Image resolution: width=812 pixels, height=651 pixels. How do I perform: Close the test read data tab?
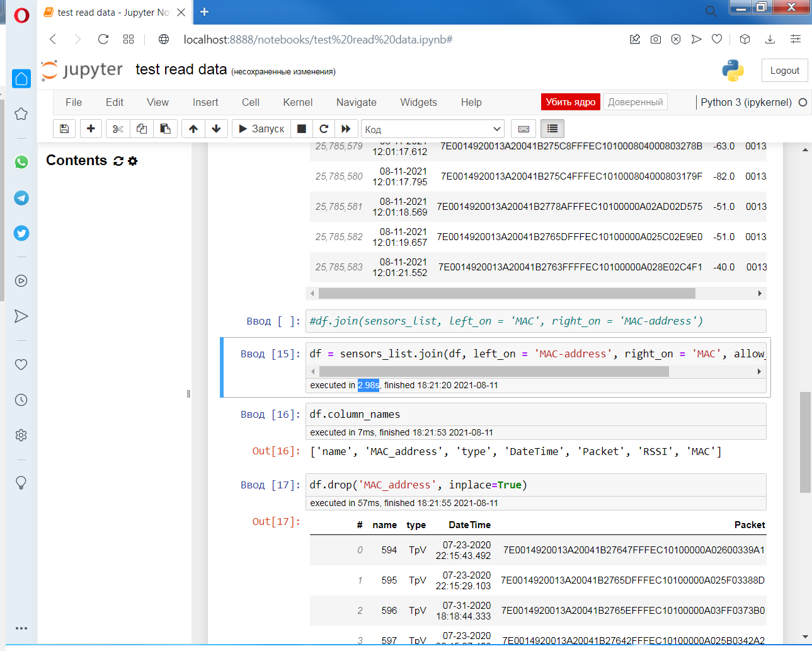click(181, 12)
